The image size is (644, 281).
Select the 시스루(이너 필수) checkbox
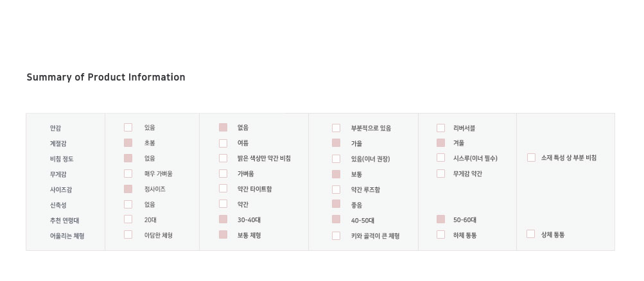click(x=440, y=158)
